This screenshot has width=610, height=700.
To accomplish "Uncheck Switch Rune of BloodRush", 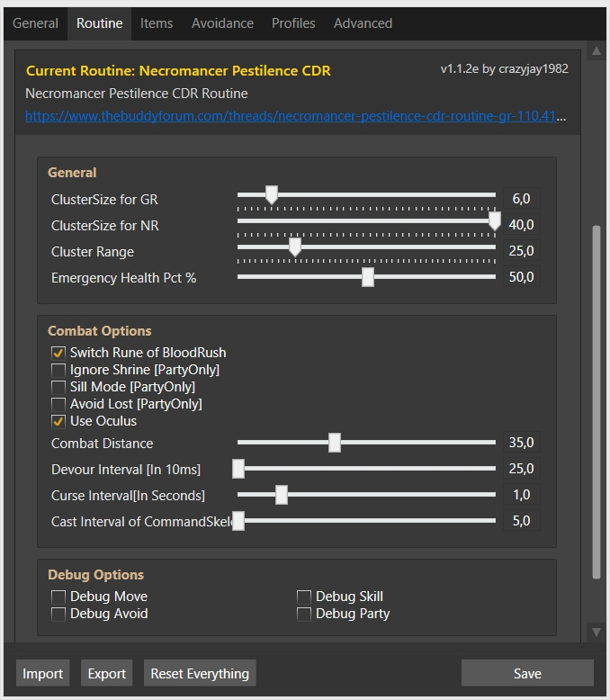I will (58, 353).
